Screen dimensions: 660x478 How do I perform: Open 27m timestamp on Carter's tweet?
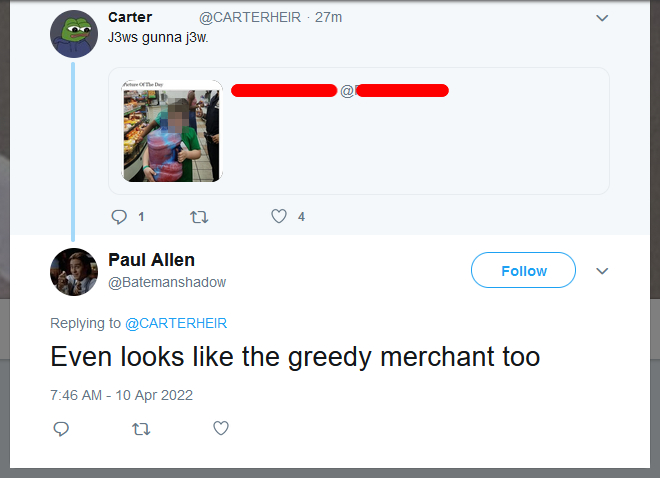click(328, 17)
